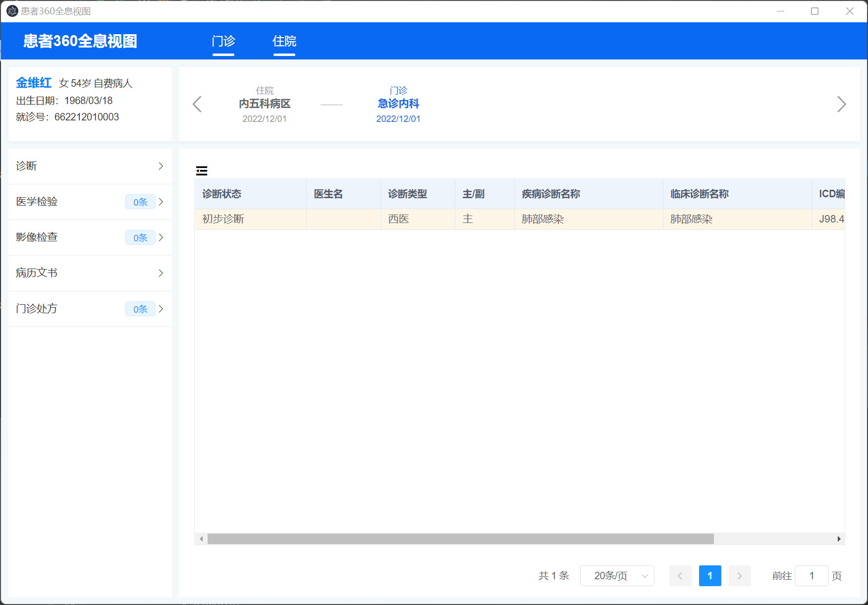The height and width of the screenshot is (605, 868).
Task: Switch to the 住院 tab
Action: pos(284,41)
